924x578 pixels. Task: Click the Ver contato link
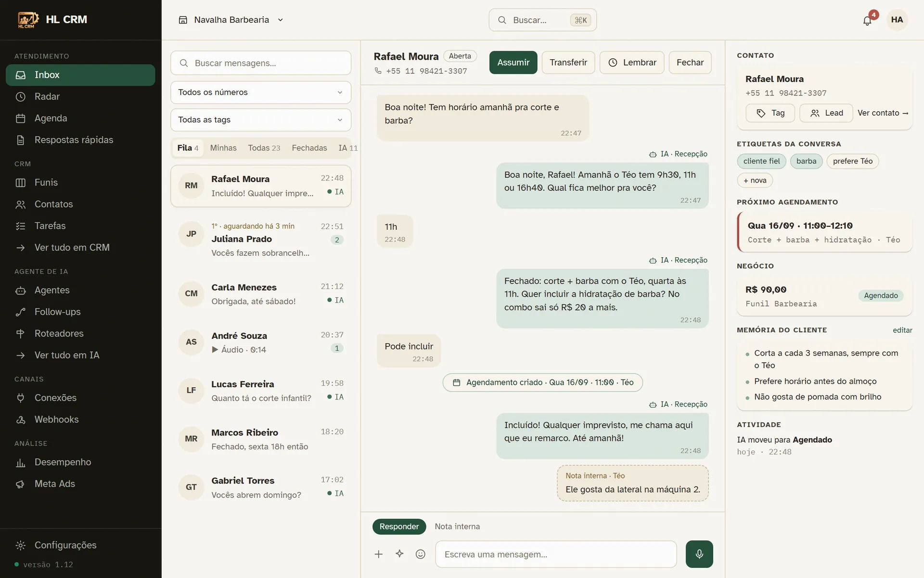(883, 113)
